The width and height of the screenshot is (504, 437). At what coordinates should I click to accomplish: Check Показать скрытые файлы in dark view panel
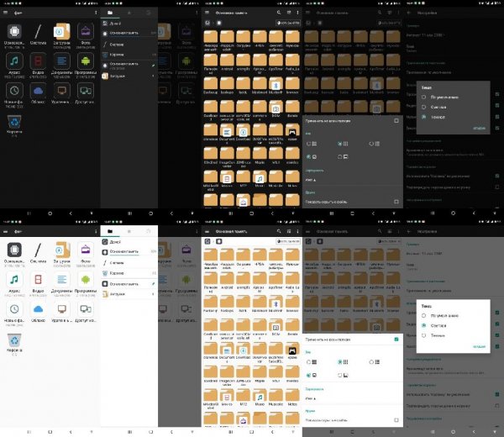[x=396, y=202]
